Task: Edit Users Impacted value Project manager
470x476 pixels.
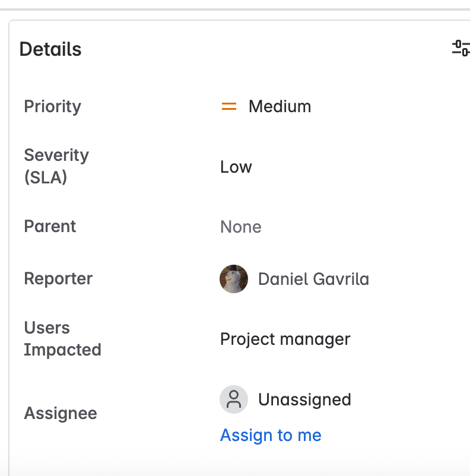Action: click(x=285, y=339)
